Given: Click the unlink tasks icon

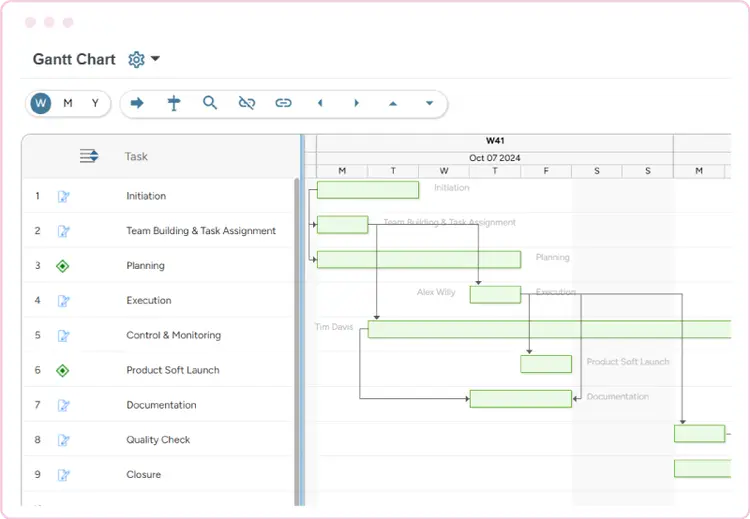Looking at the screenshot, I should pos(247,103).
